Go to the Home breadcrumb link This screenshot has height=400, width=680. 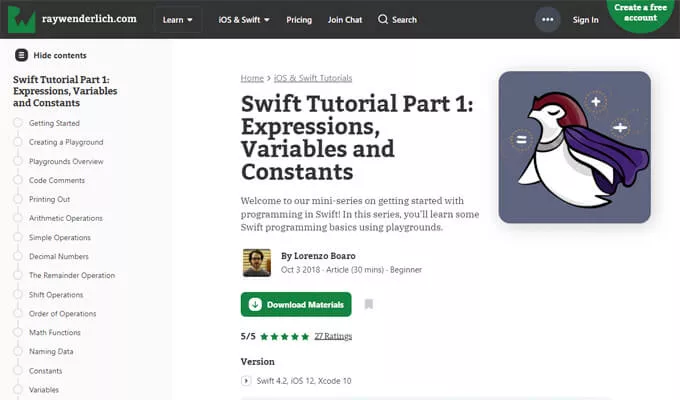(252, 78)
